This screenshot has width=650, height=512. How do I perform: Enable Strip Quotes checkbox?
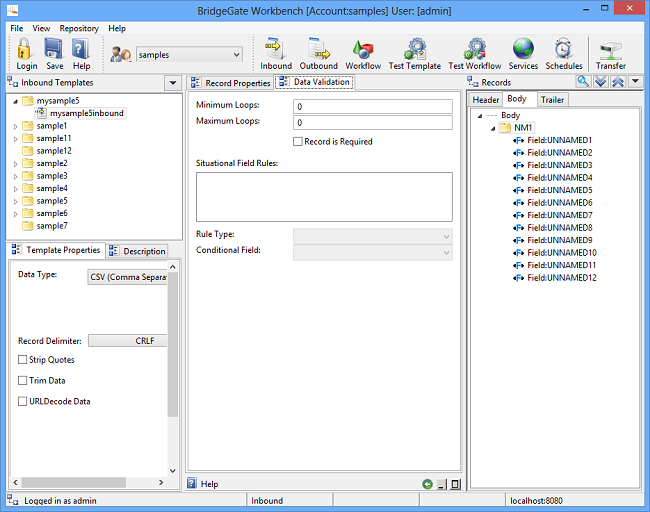pyautogui.click(x=22, y=359)
